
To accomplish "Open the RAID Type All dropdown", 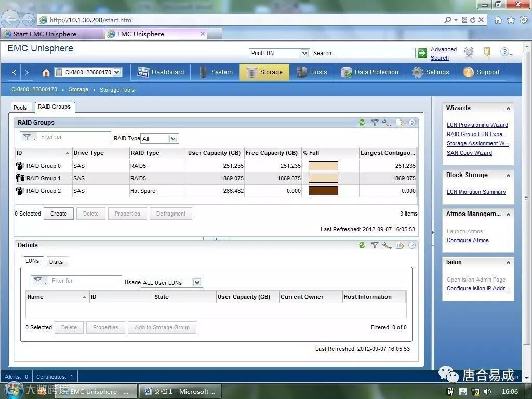I will [x=173, y=138].
